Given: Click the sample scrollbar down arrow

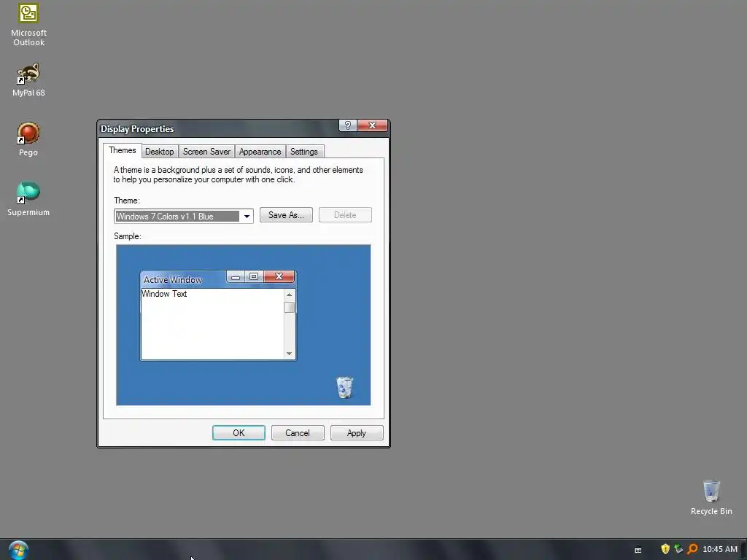Looking at the screenshot, I should [x=289, y=354].
